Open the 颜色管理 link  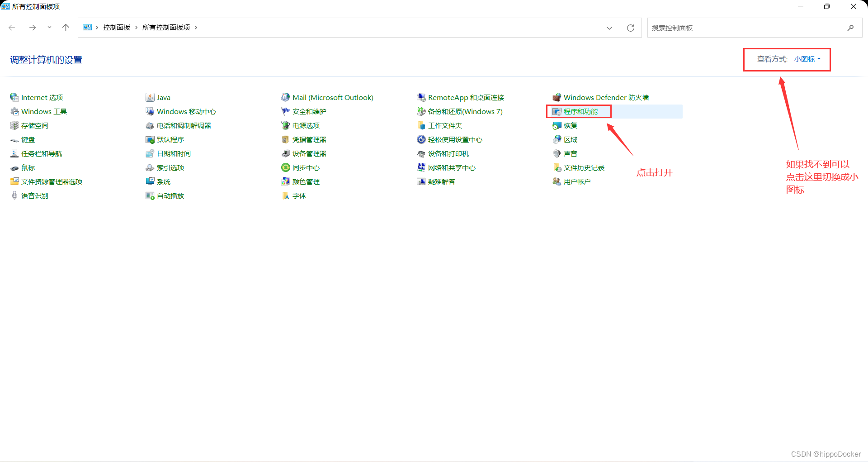pyautogui.click(x=306, y=181)
